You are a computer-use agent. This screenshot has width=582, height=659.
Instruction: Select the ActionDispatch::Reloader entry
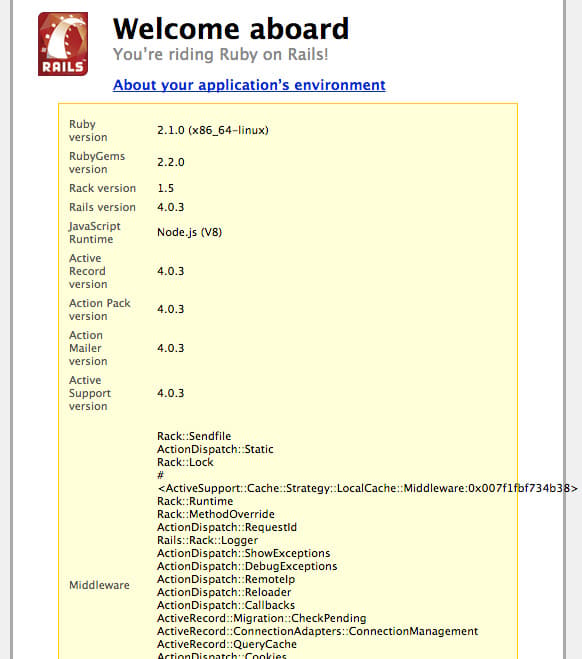[224, 593]
